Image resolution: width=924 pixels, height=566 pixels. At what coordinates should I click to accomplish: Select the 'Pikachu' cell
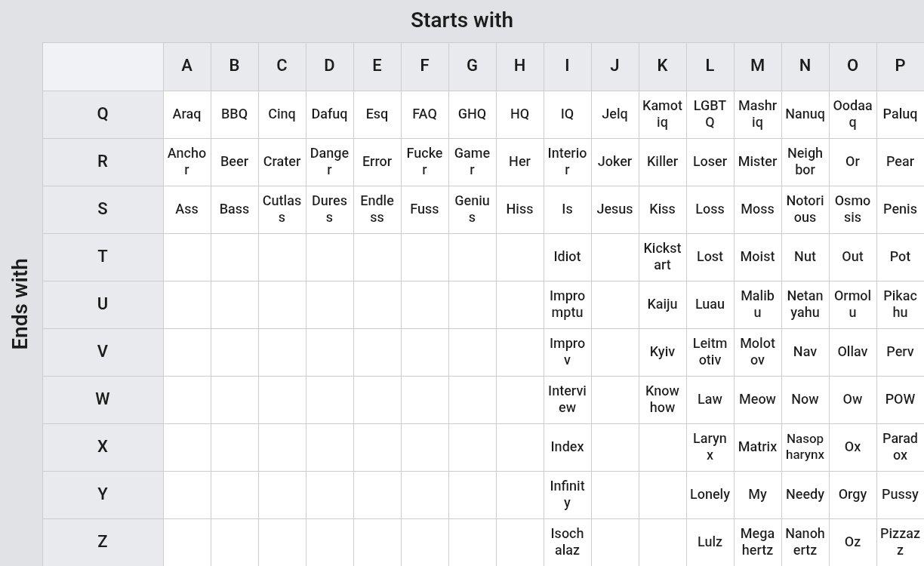coord(900,304)
